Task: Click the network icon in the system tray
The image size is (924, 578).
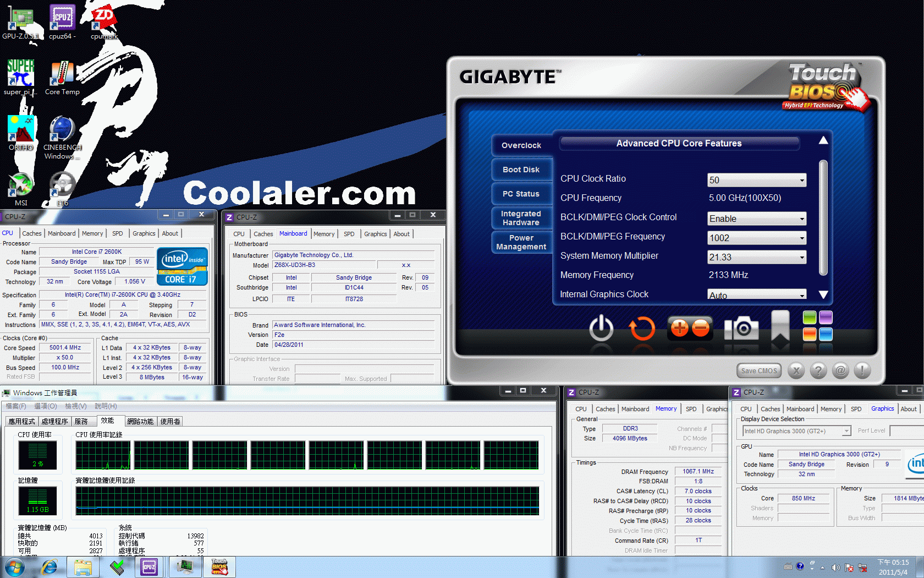Action: [x=862, y=568]
